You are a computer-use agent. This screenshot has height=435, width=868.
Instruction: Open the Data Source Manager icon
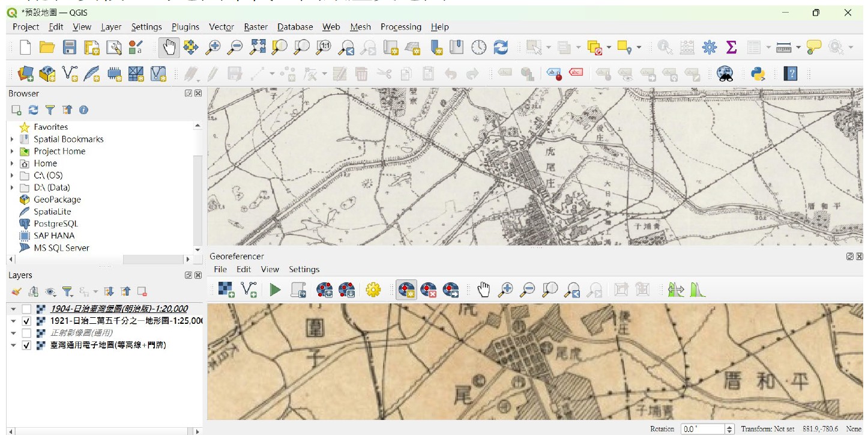pos(26,74)
